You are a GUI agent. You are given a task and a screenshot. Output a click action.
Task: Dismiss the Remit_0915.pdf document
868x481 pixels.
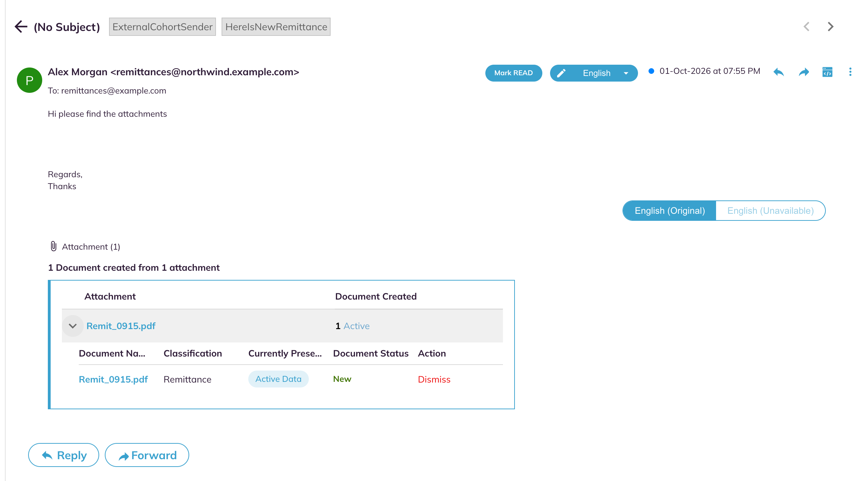tap(434, 379)
